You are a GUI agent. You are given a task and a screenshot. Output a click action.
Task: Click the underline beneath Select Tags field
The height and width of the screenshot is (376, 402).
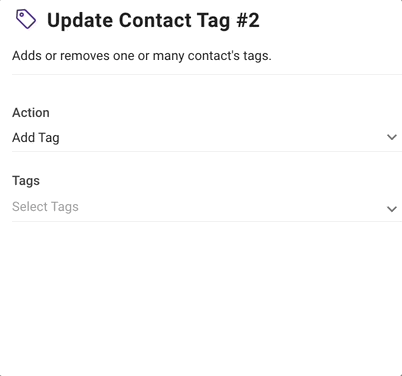coord(207,221)
